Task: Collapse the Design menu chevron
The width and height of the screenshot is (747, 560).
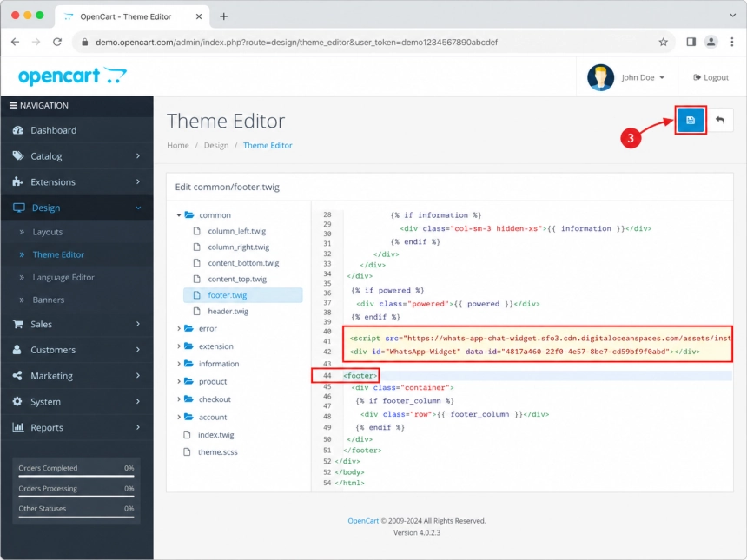Action: [x=138, y=208]
